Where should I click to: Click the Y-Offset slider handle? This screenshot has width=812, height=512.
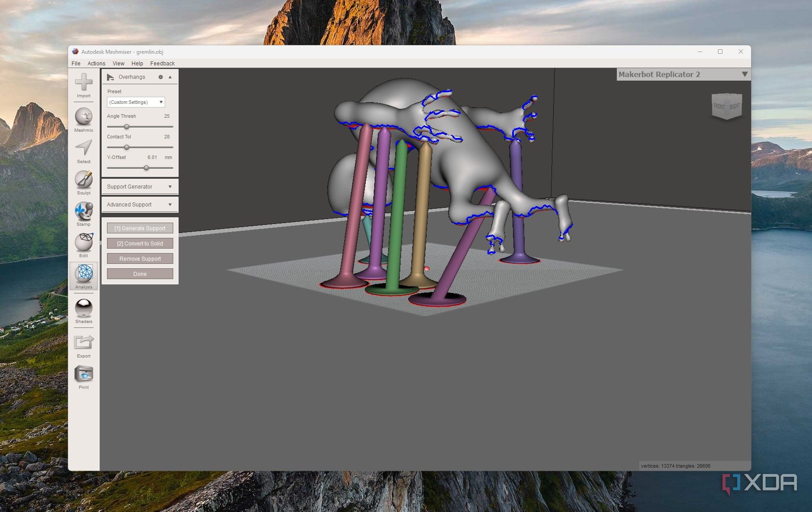tap(146, 168)
